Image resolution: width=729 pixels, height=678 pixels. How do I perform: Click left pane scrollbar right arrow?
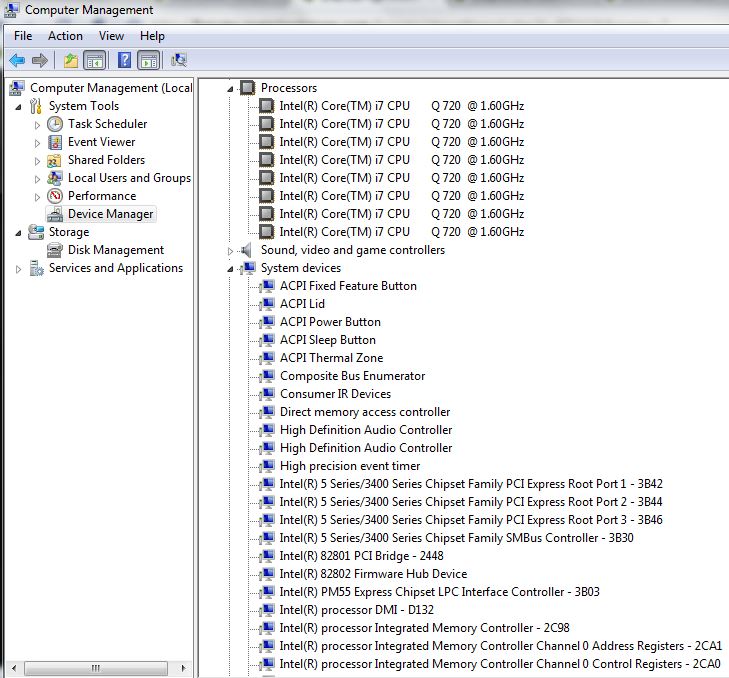pyautogui.click(x=184, y=669)
